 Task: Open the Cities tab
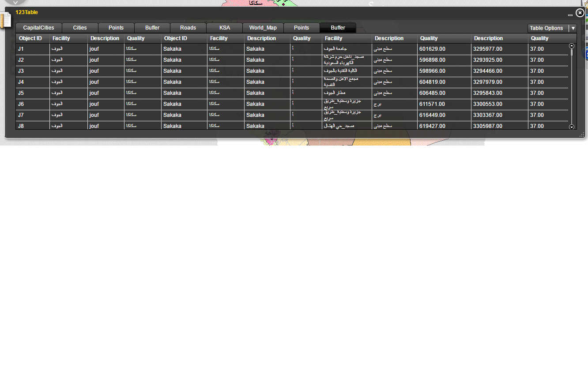tap(80, 28)
